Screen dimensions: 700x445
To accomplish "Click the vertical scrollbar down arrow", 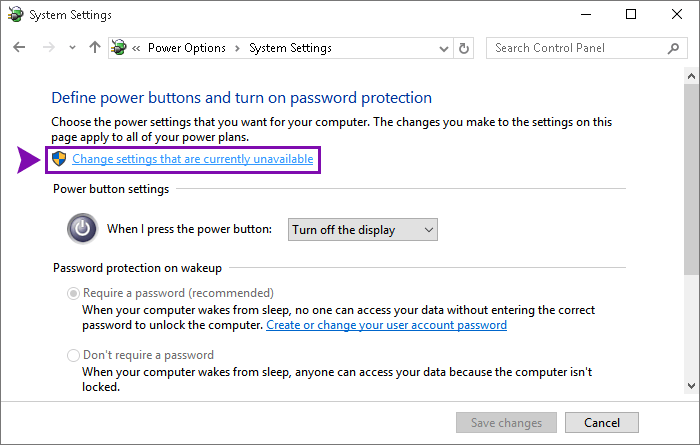I will 691,386.
